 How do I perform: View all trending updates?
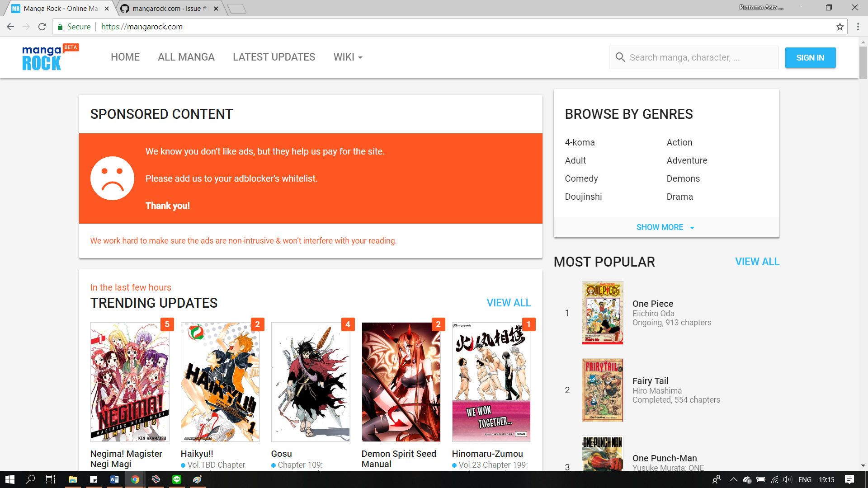(509, 303)
